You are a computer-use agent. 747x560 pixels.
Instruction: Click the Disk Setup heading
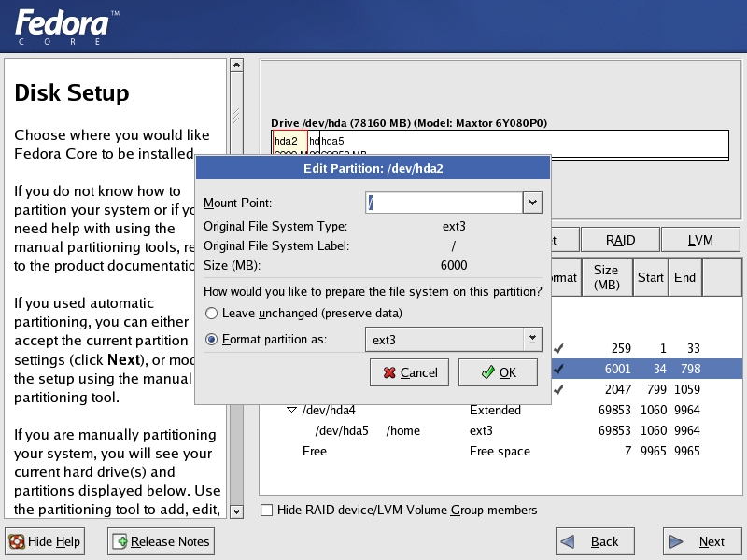tap(72, 92)
